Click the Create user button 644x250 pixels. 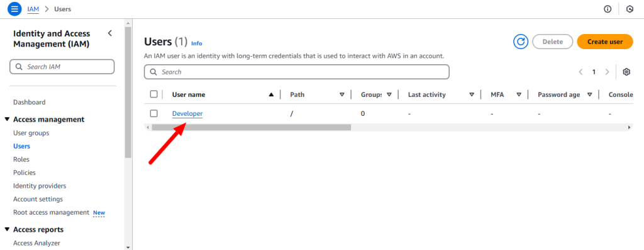tap(605, 42)
